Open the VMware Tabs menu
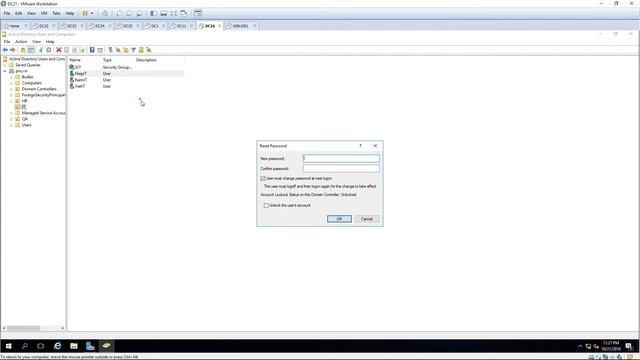This screenshot has height=360, width=640. 56,13
